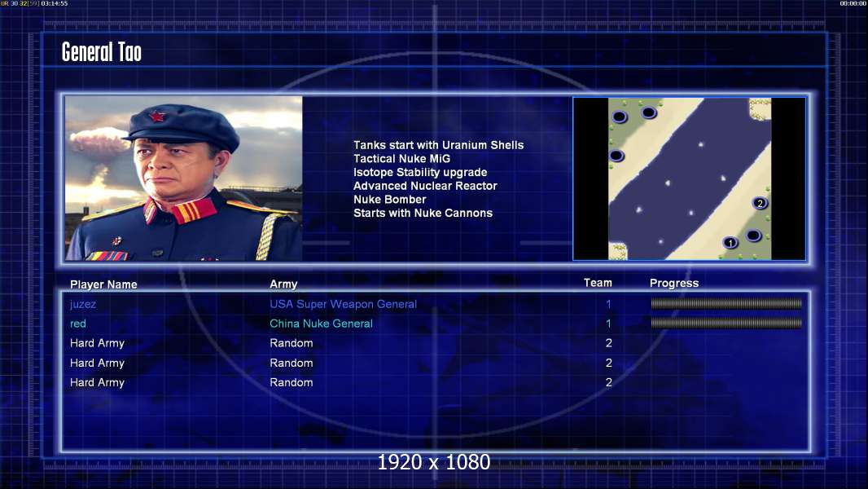The width and height of the screenshot is (868, 489).
Task: Click 'Advanced Nuclear Reactor' line
Action: tap(425, 186)
